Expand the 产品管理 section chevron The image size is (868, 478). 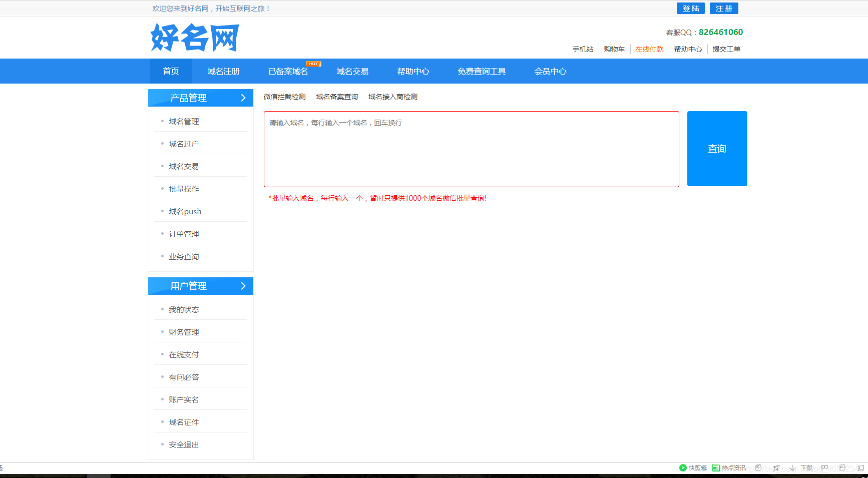(243, 98)
